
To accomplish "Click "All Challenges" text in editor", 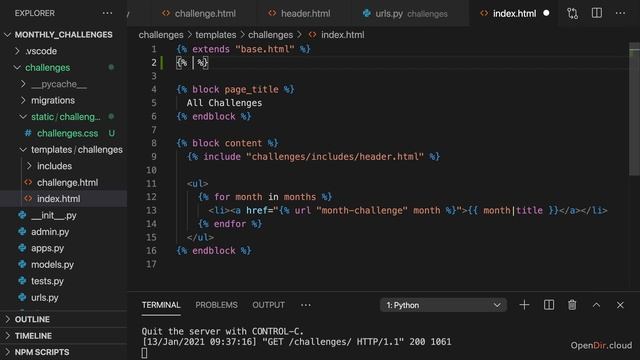I will 224,103.
